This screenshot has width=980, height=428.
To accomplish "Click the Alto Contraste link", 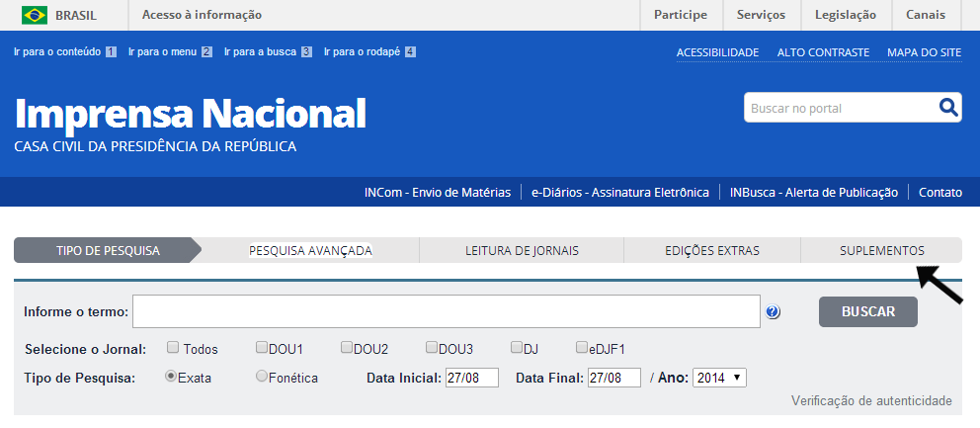I will (x=823, y=52).
